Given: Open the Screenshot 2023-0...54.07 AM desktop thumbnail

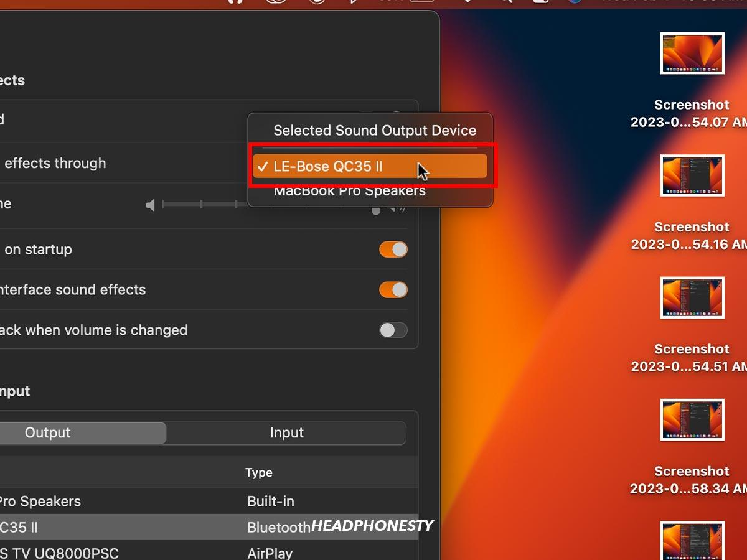Looking at the screenshot, I should click(x=691, y=54).
